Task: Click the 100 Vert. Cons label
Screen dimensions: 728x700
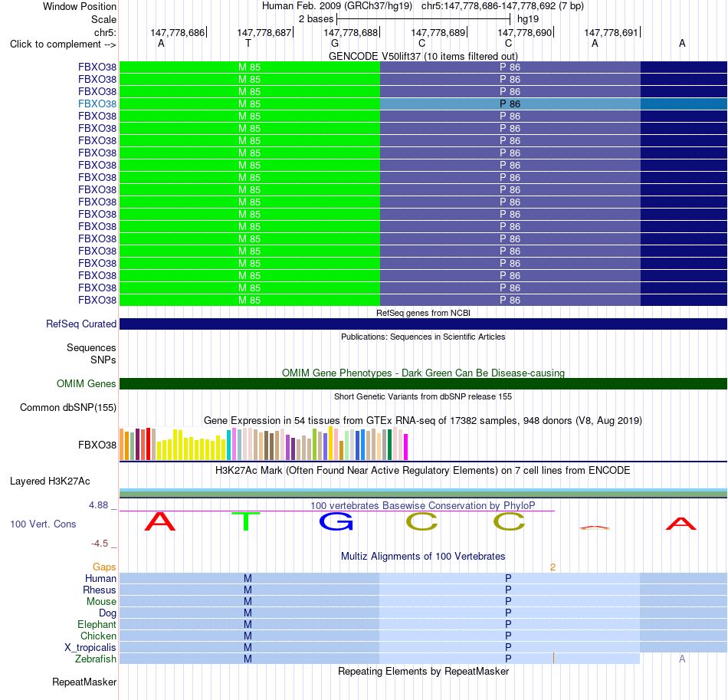Action: click(43, 524)
